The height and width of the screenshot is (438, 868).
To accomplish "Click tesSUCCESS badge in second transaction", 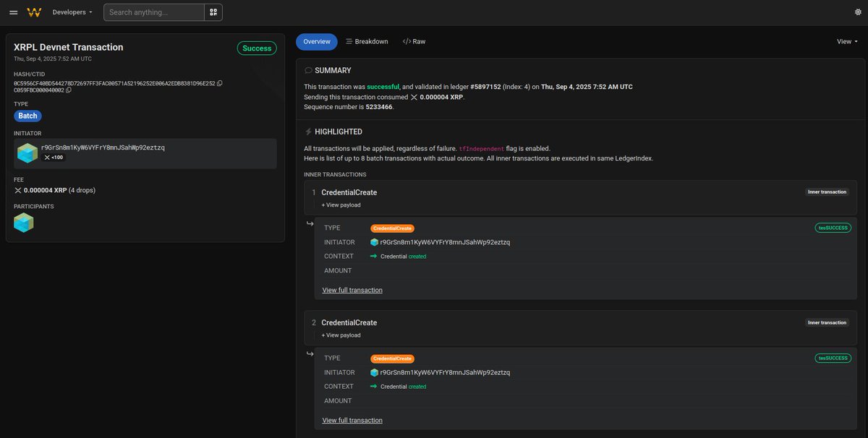I will [833, 358].
